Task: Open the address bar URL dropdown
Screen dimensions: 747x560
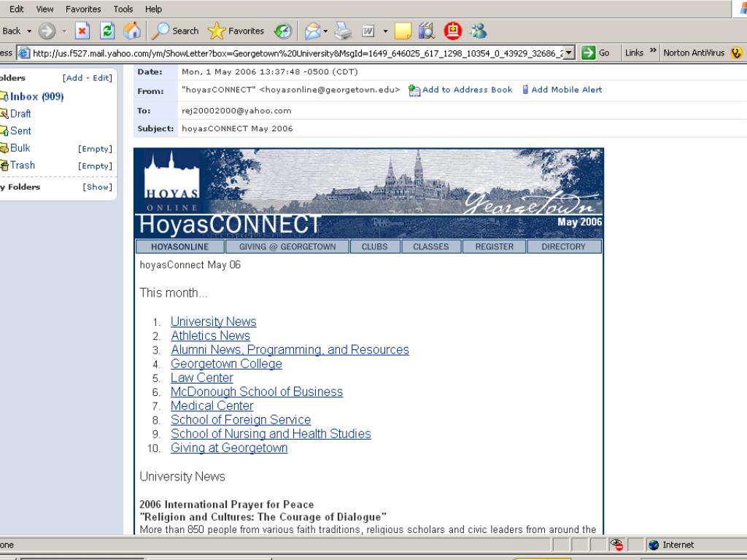Action: click(x=569, y=52)
